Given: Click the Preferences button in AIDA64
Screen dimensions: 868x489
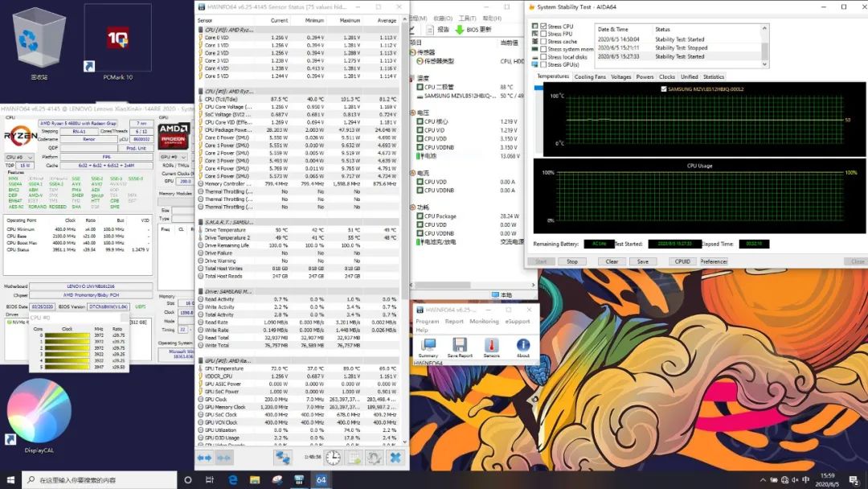Looking at the screenshot, I should pyautogui.click(x=714, y=261).
